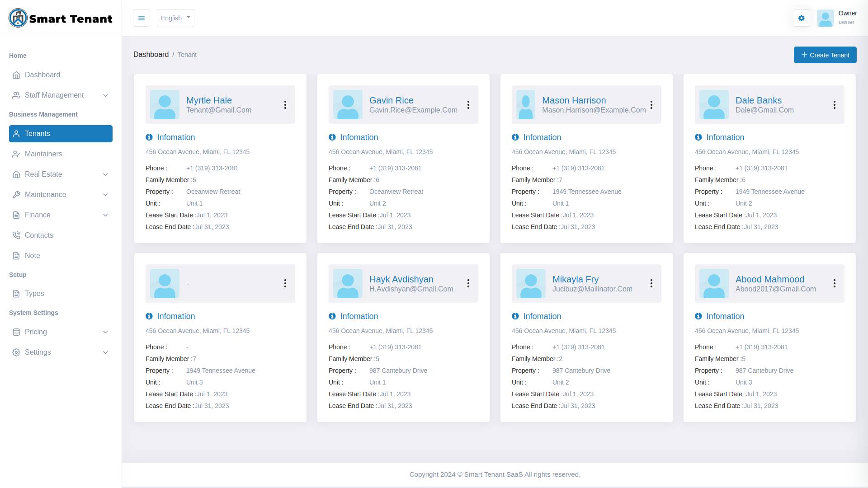Open the kebab menu on Myrtle Hale's card
The width and height of the screenshot is (868, 488).
(x=285, y=104)
